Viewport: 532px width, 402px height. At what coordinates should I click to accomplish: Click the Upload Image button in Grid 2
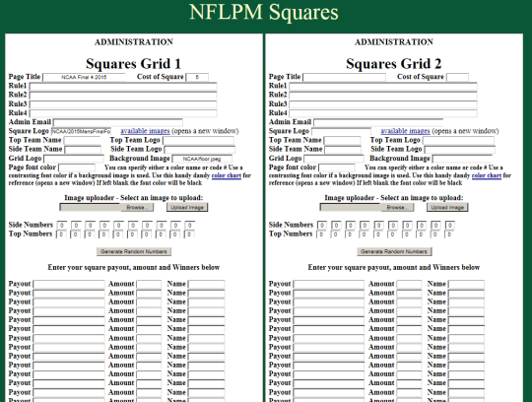click(447, 207)
